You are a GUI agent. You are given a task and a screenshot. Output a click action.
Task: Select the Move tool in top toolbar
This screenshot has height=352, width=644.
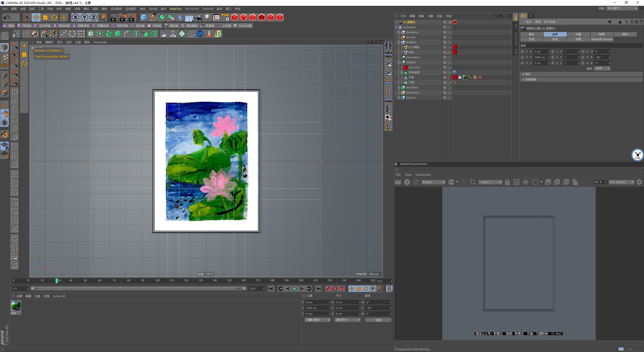click(36, 17)
